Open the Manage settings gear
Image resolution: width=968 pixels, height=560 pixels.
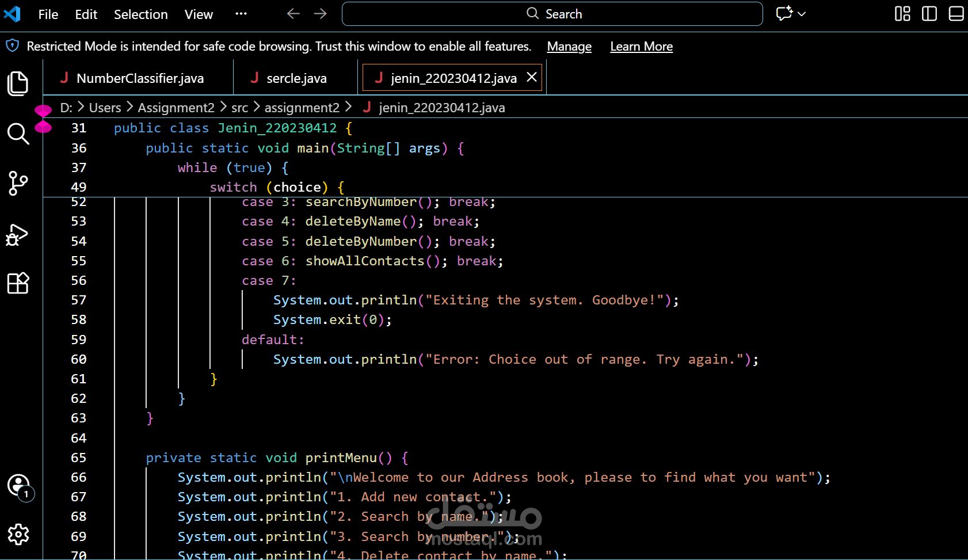pos(18,535)
